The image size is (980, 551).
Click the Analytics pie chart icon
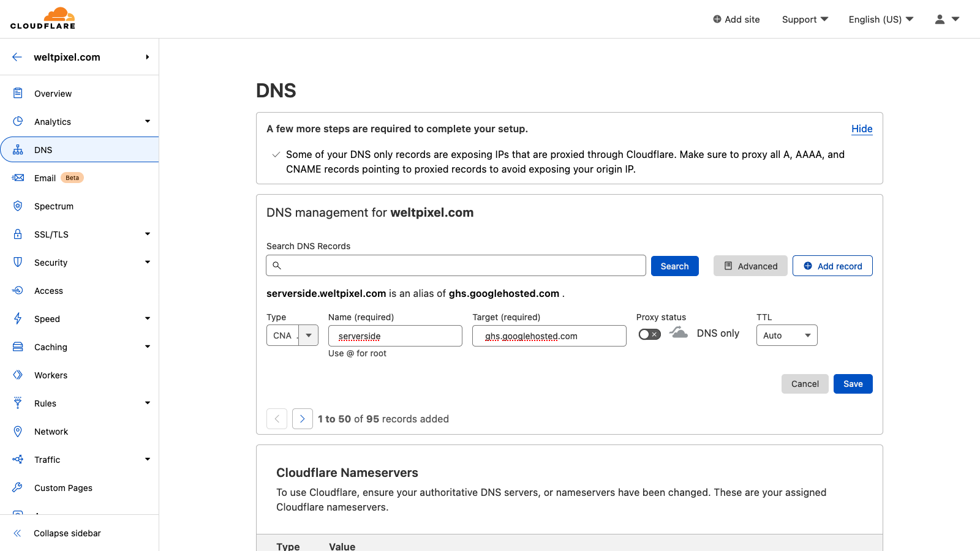pos(18,121)
